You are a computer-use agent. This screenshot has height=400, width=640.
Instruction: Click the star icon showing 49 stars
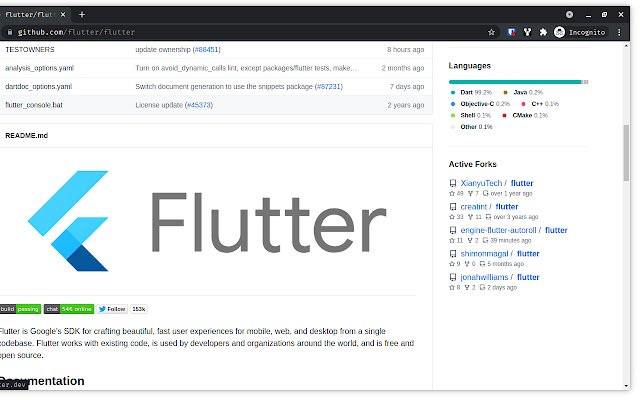[x=452, y=193]
